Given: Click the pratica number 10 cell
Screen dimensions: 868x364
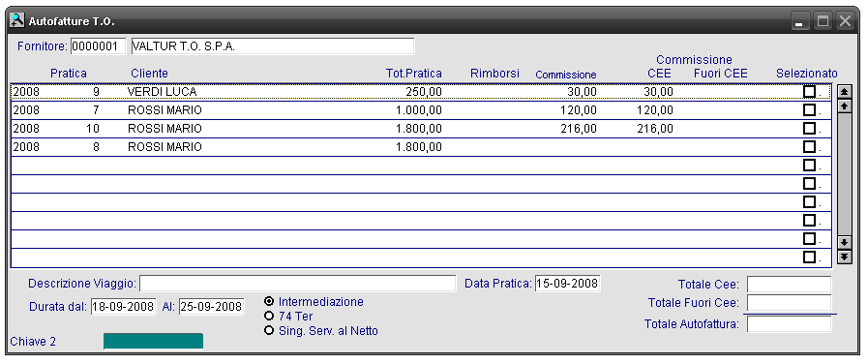Looking at the screenshot, I should 93,129.
